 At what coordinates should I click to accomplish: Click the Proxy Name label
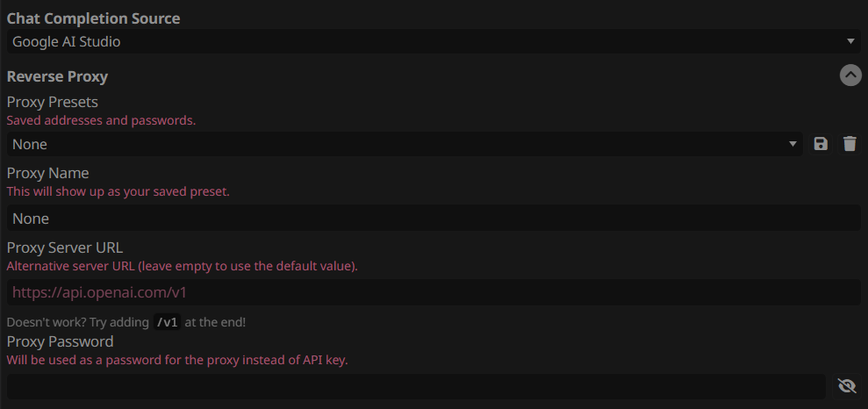(47, 173)
